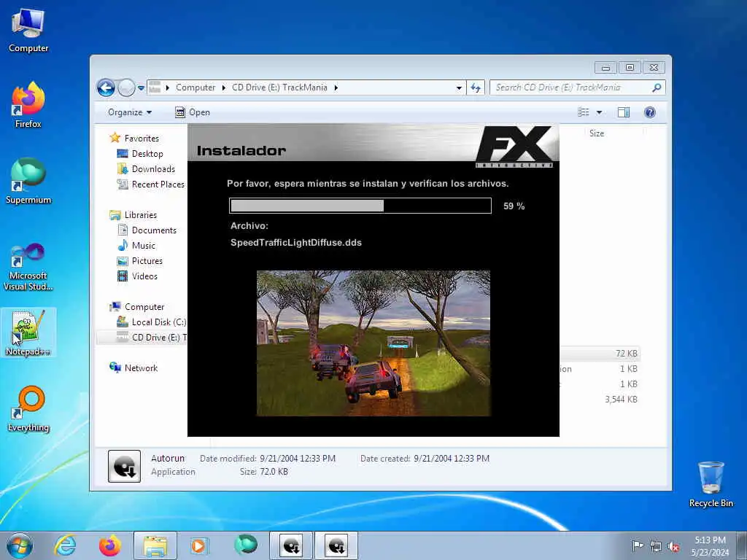Click the installer progress bar at 59 %
This screenshot has width=747, height=560.
[x=360, y=206]
